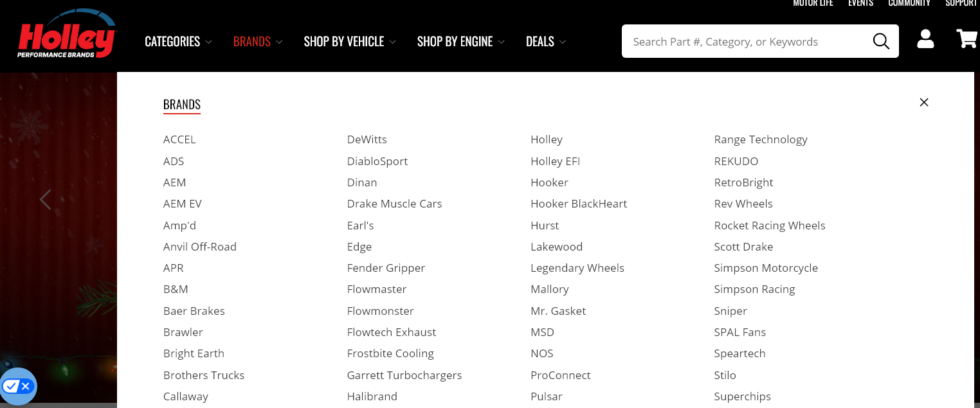Select the Baer Brakes brand
Screen dimensions: 980x408
(x=194, y=311)
